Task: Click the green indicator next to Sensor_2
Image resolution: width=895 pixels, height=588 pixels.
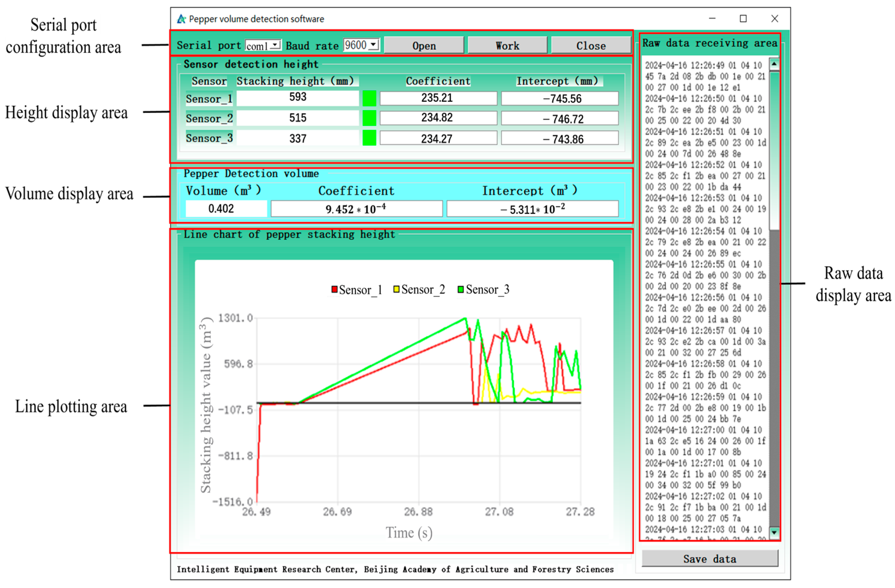Action: tap(369, 118)
